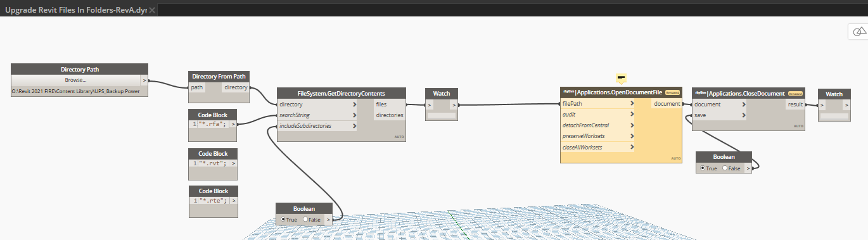The height and width of the screenshot is (240, 868).
Task: Click output port of Watch after GetDirectoryContents
Action: (x=453, y=104)
